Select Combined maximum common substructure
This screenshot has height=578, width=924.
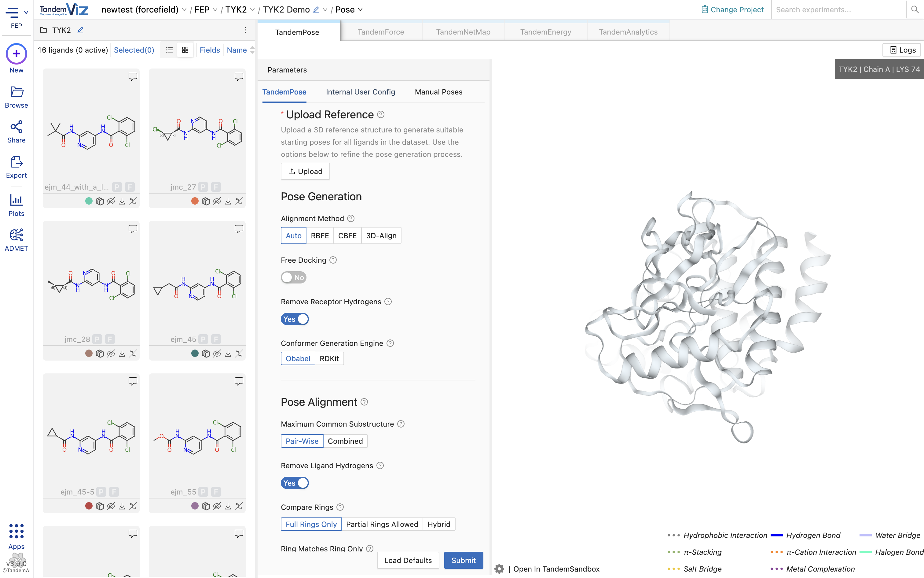tap(345, 441)
